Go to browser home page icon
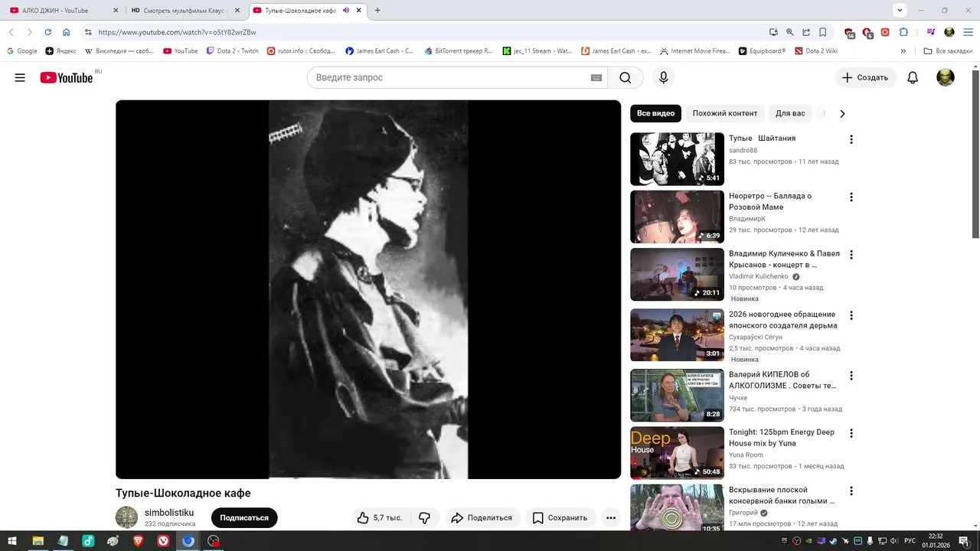Screen dimensions: 980x551 67,32
